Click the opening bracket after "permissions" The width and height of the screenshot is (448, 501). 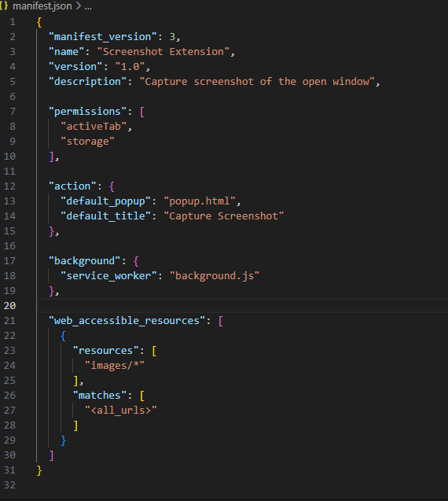[x=142, y=112]
